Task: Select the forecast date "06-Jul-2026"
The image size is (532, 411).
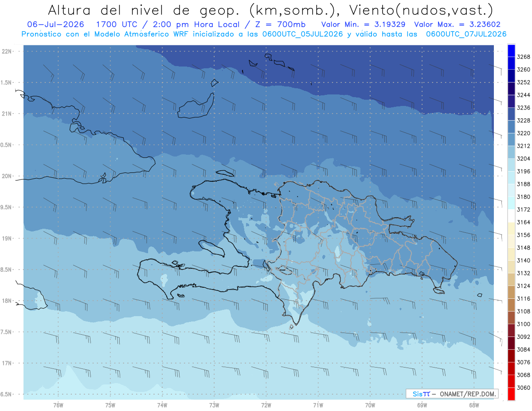Action: pos(55,24)
